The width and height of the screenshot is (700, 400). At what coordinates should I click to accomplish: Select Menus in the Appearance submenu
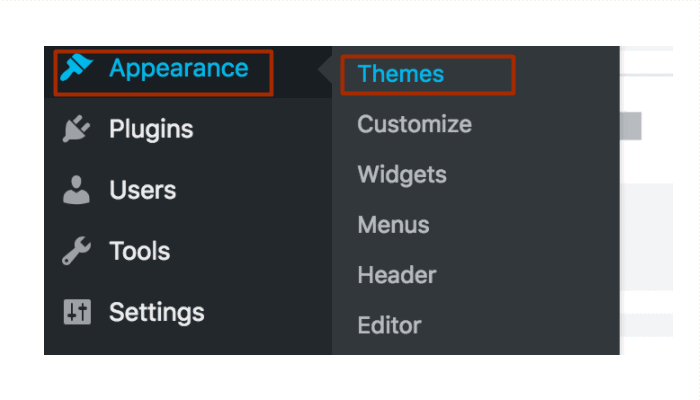393,225
